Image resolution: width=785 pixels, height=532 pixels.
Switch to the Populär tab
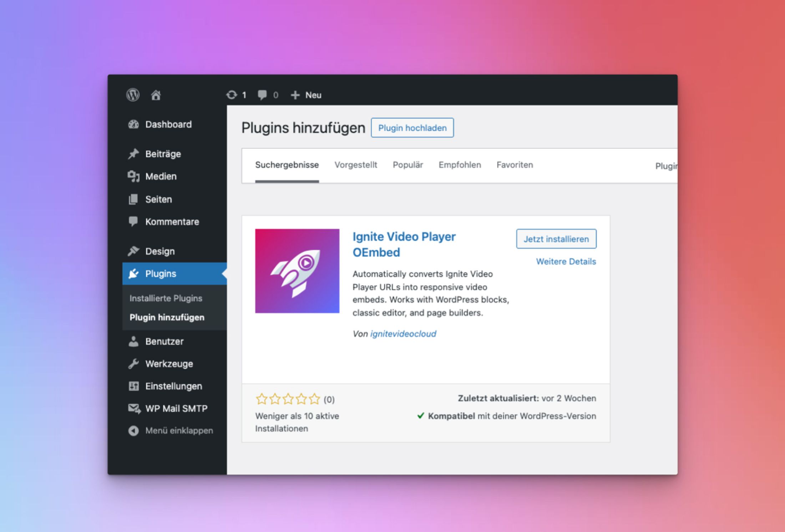(407, 164)
